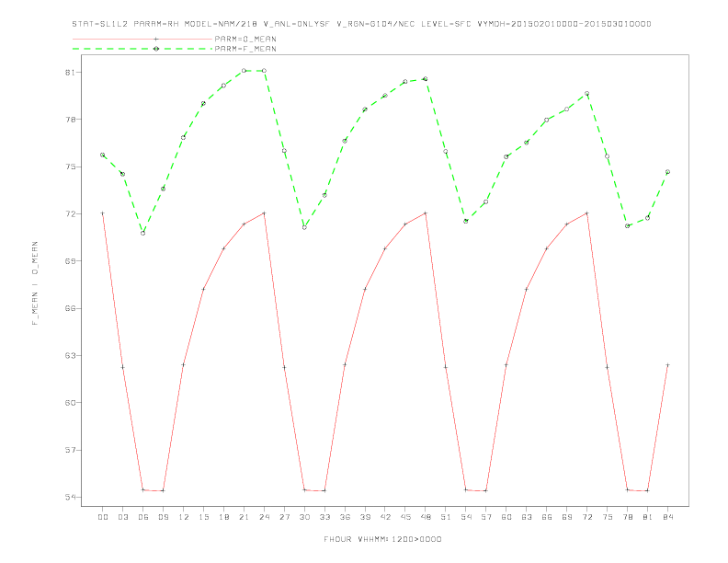
Task: Click the y-axis tick label 69
Action: tap(70, 261)
